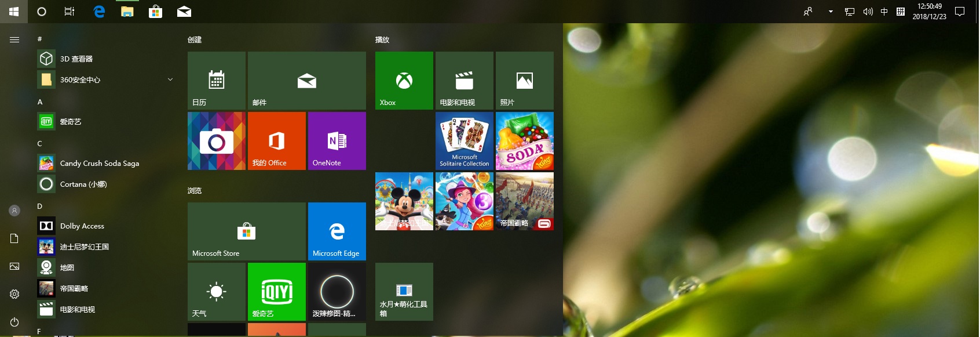Image resolution: width=980 pixels, height=337 pixels.
Task: Click the # section header
Action: pos(39,39)
